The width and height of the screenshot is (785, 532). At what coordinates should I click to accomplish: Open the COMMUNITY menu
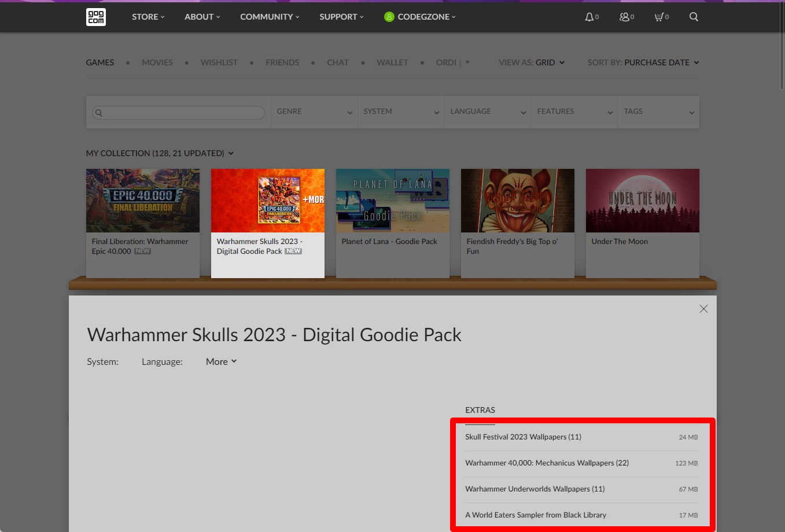270,17
